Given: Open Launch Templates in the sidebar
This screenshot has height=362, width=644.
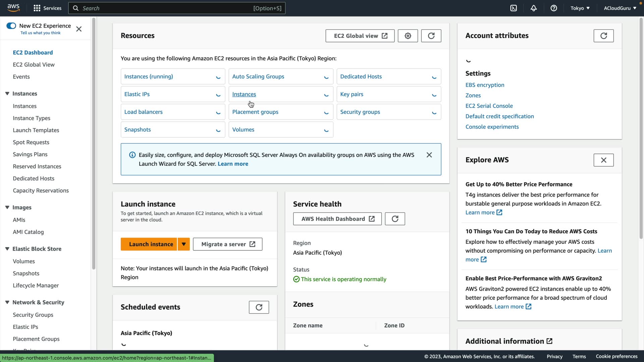Looking at the screenshot, I should pos(36,130).
